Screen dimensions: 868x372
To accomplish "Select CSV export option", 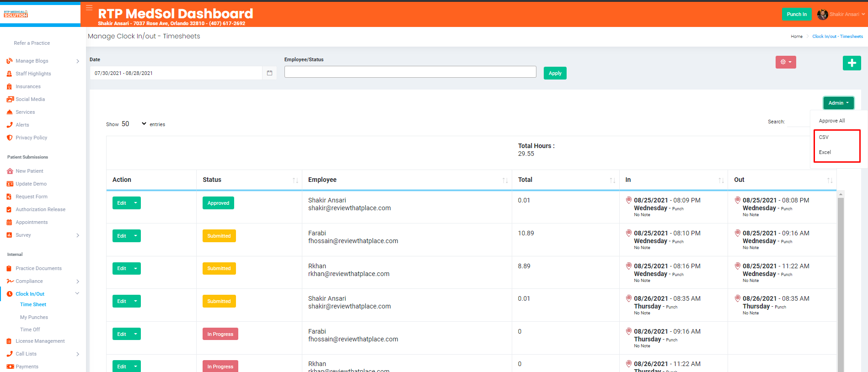I will (x=824, y=137).
